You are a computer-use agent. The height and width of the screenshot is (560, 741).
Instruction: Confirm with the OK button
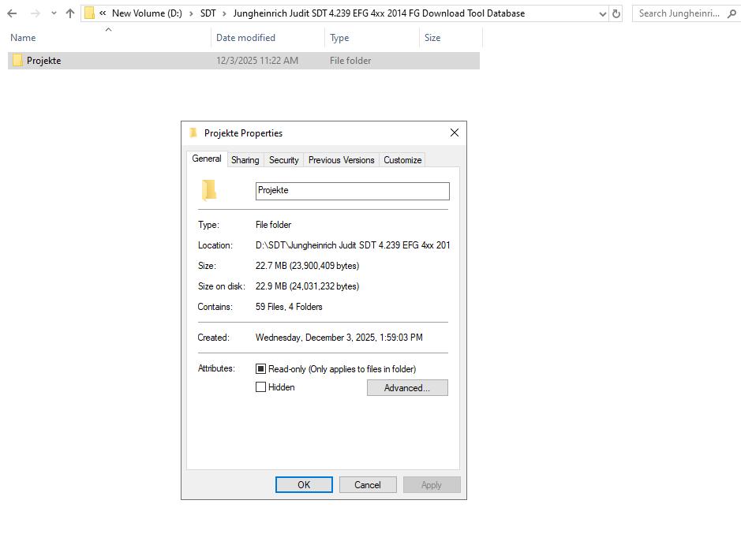304,485
